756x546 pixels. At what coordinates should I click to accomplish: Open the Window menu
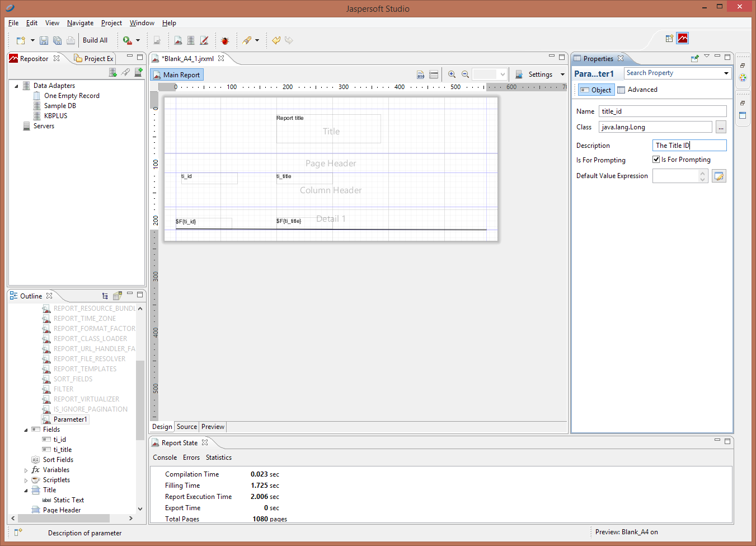coord(142,23)
